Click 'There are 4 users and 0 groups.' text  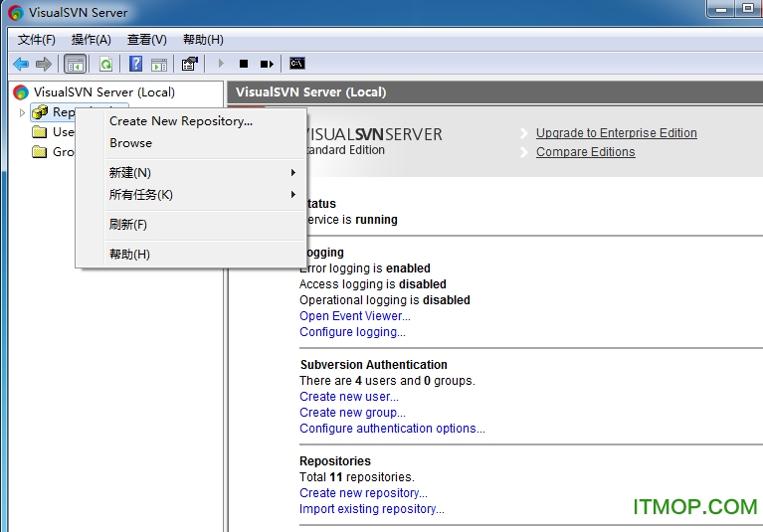[387, 380]
